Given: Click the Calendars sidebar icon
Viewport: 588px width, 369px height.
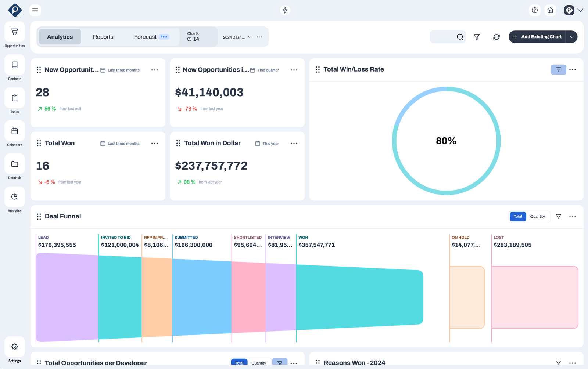Looking at the screenshot, I should [14, 134].
